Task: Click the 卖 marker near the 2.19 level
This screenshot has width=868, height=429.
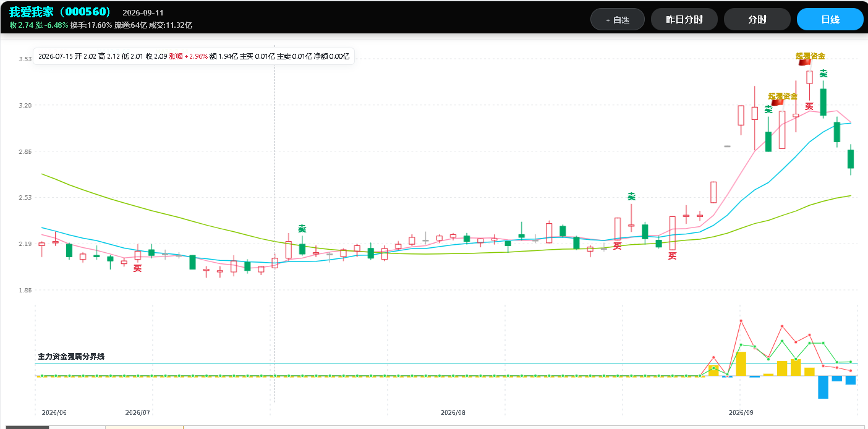Action: [302, 229]
